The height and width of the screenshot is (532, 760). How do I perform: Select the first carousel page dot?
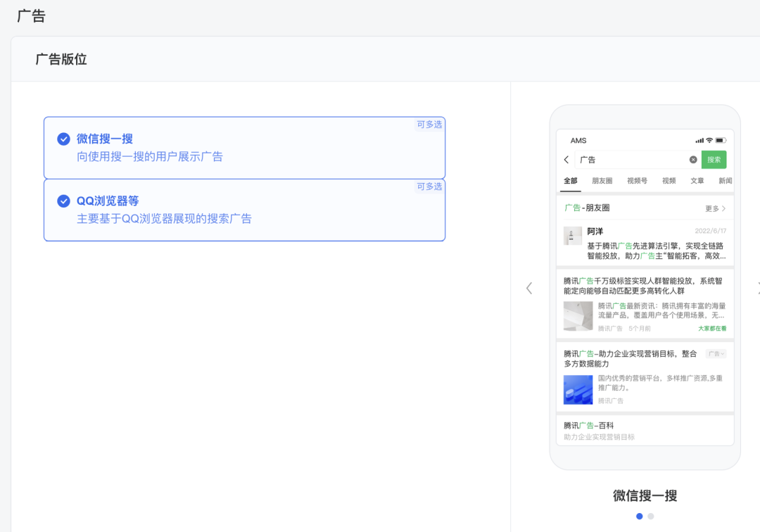pyautogui.click(x=639, y=516)
